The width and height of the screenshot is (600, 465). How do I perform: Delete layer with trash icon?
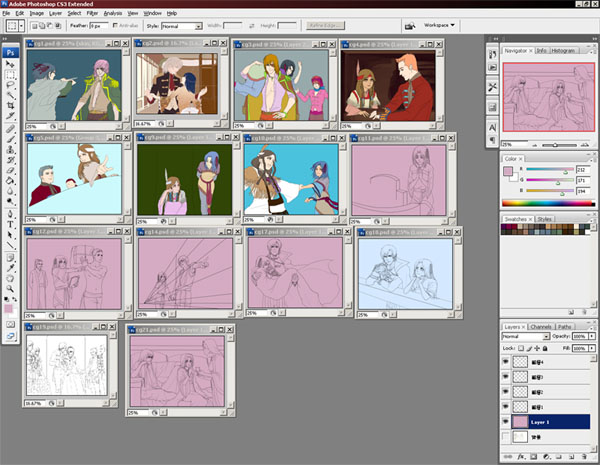584,457
